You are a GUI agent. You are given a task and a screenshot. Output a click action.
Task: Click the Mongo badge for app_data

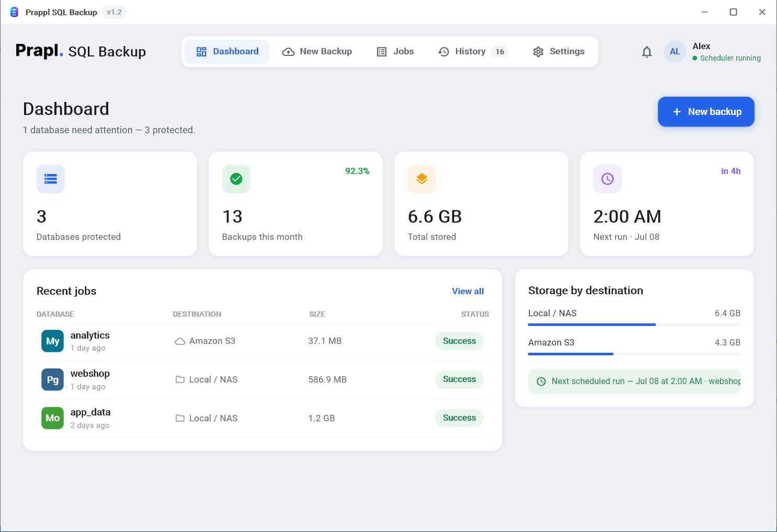tap(52, 418)
